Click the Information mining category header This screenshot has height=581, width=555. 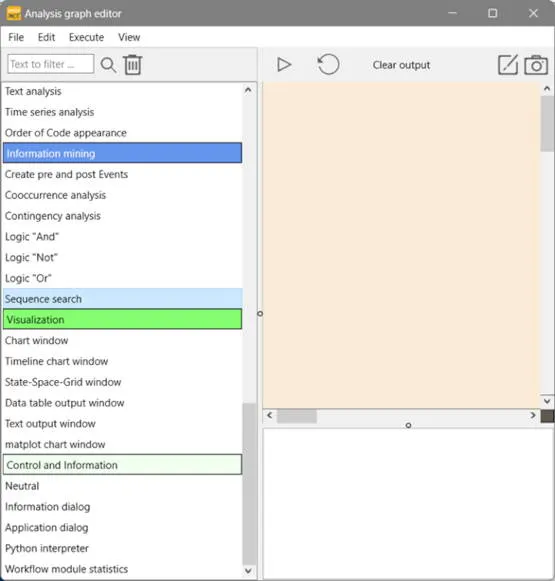(x=123, y=153)
